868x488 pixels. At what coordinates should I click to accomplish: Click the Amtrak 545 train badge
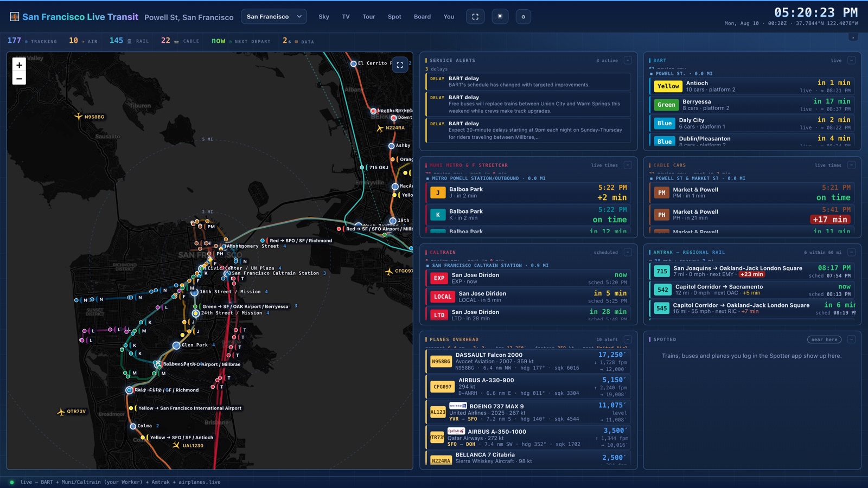click(662, 308)
